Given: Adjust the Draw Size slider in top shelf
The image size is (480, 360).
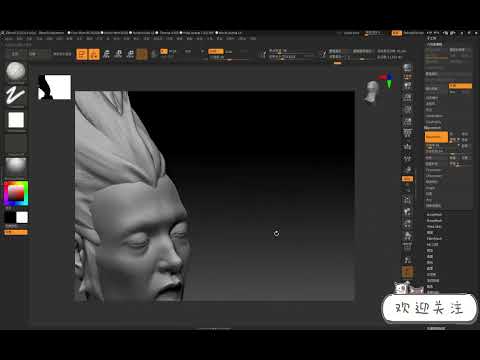Looking at the screenshot, I should point(291,57).
